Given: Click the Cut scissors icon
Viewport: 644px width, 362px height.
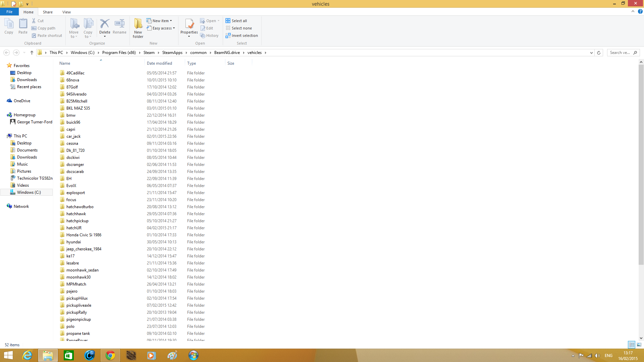Looking at the screenshot, I should point(34,21).
